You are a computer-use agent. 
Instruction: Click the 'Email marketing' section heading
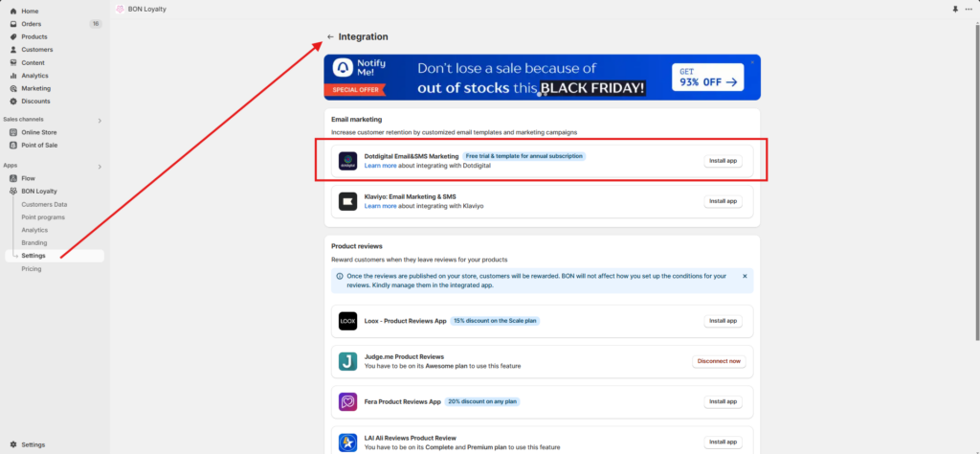[356, 119]
